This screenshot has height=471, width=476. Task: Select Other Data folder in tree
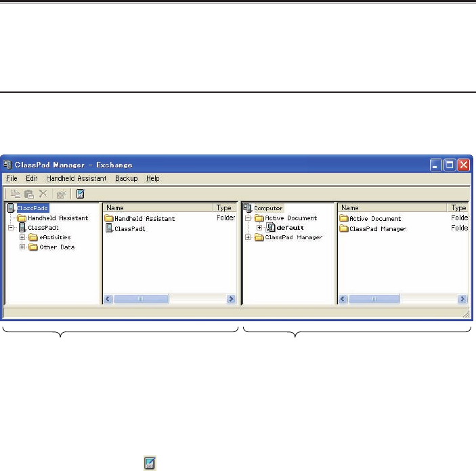coord(57,247)
